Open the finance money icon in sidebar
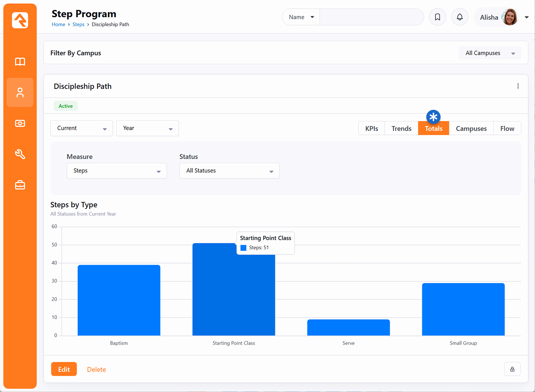The width and height of the screenshot is (535, 392). [x=20, y=124]
